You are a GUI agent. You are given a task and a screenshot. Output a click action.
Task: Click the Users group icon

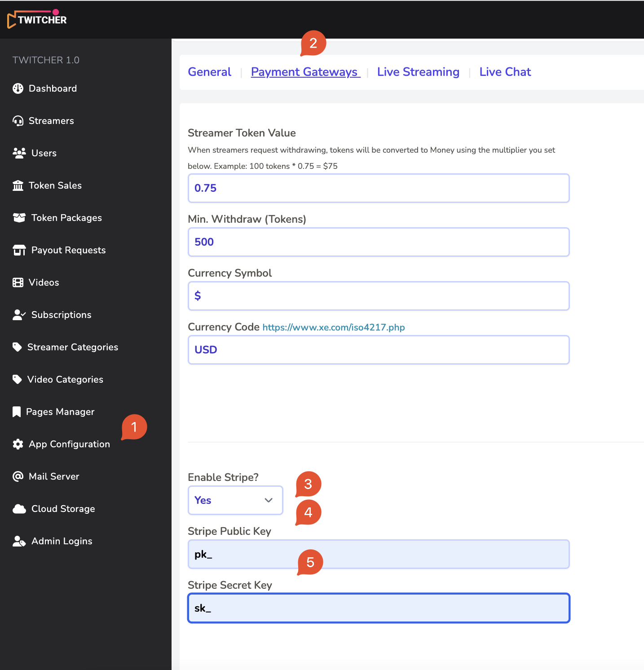click(19, 153)
